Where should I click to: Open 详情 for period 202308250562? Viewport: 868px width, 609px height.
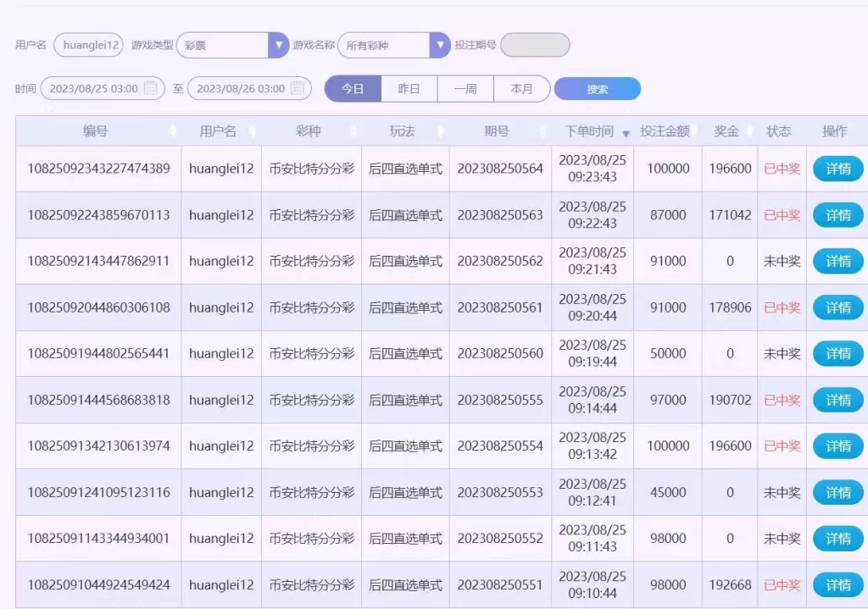coord(837,261)
